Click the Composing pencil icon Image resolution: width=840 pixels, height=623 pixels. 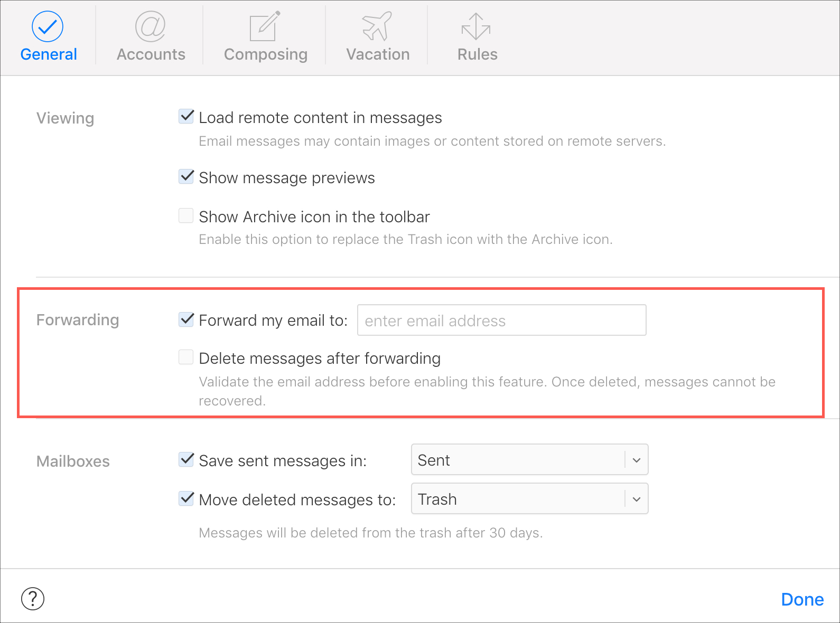point(265,26)
